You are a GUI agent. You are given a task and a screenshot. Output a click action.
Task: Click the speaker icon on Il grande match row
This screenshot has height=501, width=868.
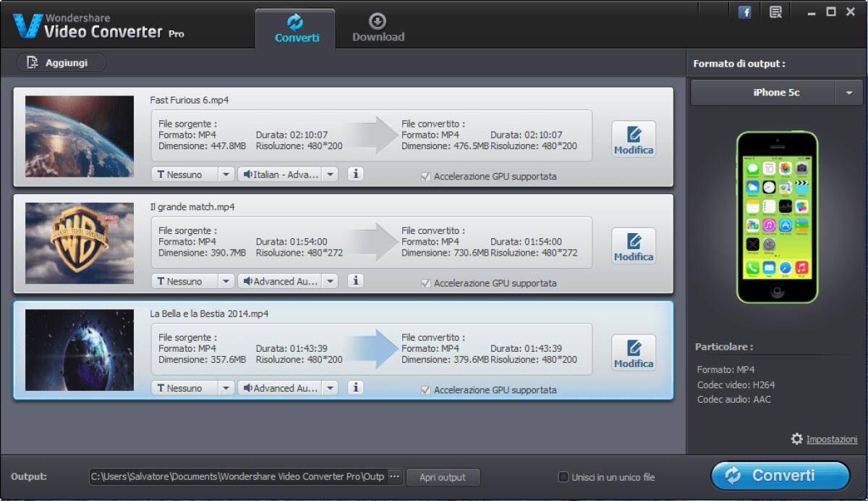(x=248, y=280)
